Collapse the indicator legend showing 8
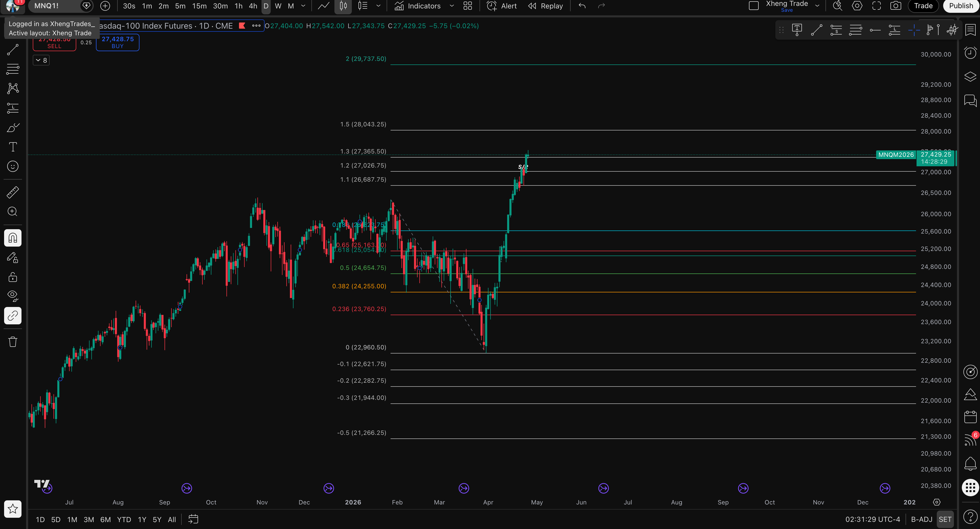This screenshot has height=529, width=980. [x=41, y=60]
